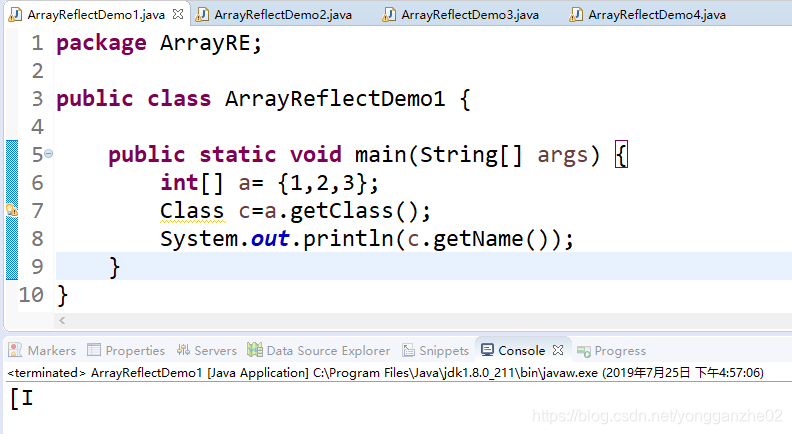The height and width of the screenshot is (434, 792).
Task: Click the Java file icon of ArrayReflectDemo2.java
Action: coord(202,15)
